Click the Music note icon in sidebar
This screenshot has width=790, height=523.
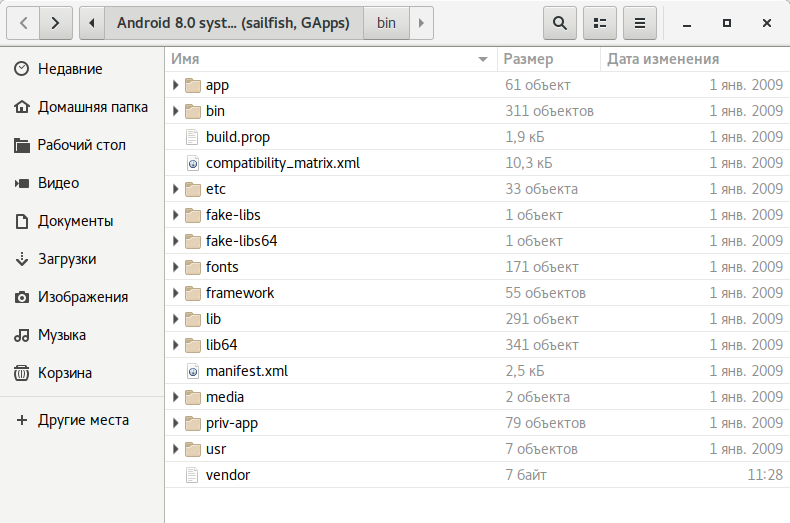21,335
